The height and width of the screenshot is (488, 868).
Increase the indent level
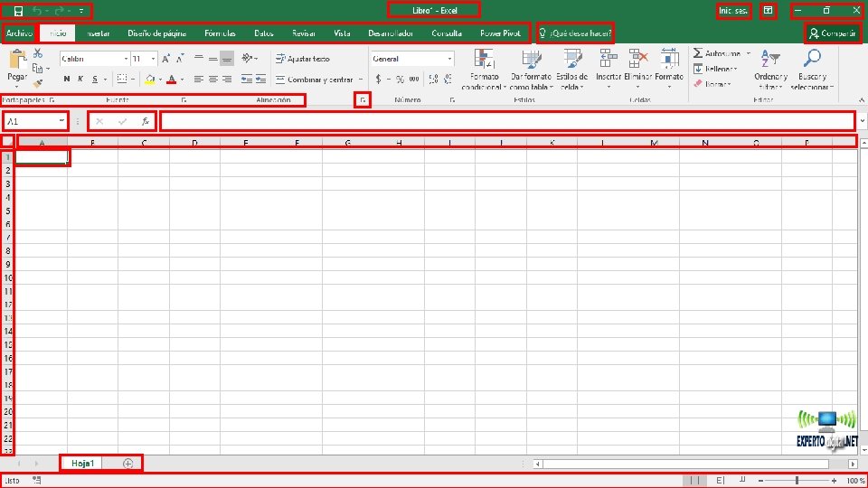[260, 80]
